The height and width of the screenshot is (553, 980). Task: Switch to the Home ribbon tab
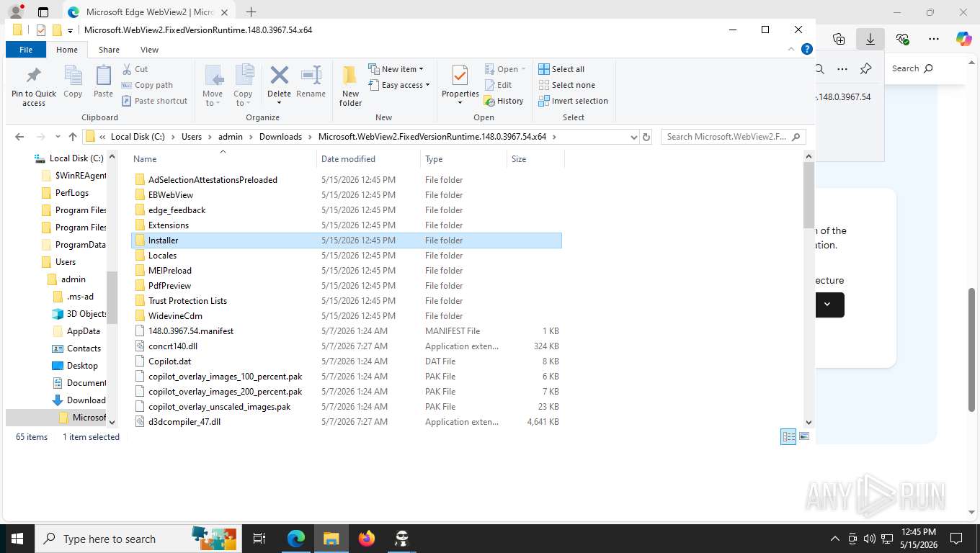click(x=67, y=50)
